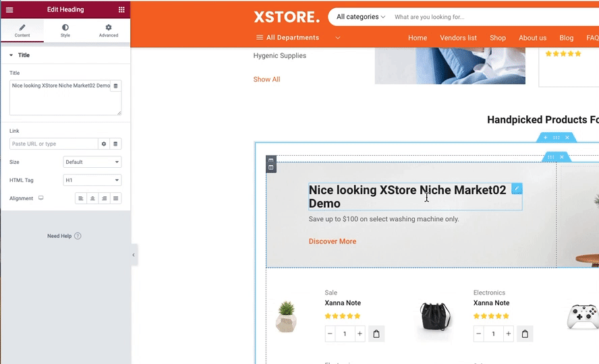599x364 pixels.
Task: Open the widgets grid panel icon
Action: pyautogui.click(x=121, y=9)
